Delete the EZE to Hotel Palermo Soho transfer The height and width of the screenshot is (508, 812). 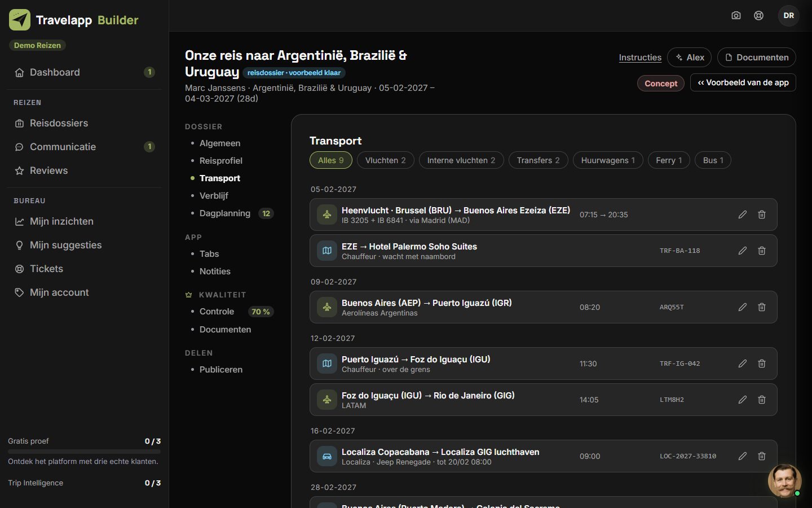click(762, 251)
